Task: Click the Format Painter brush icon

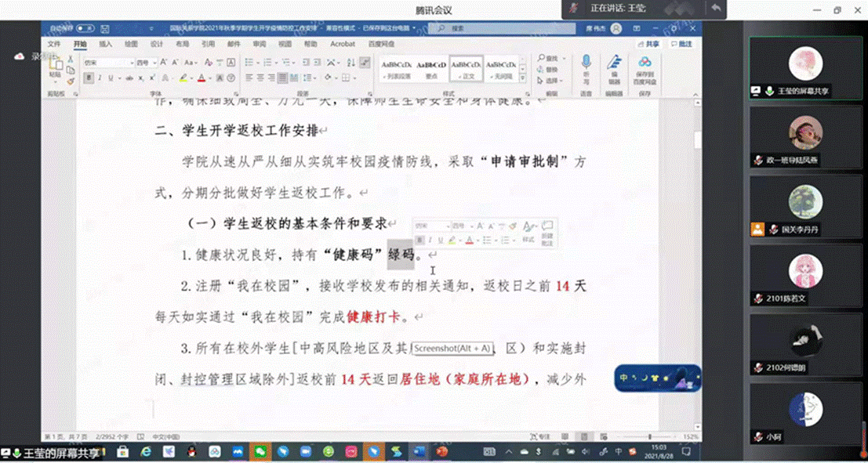Action: point(70,81)
